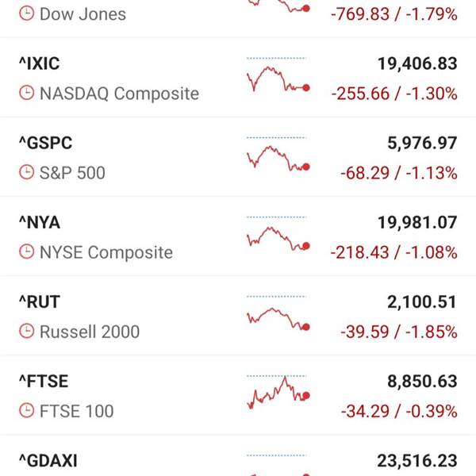Viewport: 476px width, 476px height.
Task: Open the Russell 2000 index name
Action: point(90,332)
